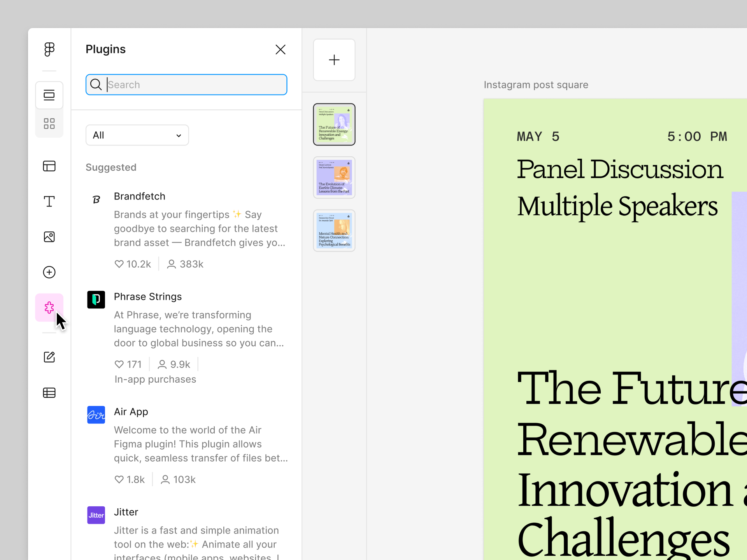This screenshot has width=747, height=560.
Task: Toggle the pink Plugins icon
Action: click(x=49, y=308)
